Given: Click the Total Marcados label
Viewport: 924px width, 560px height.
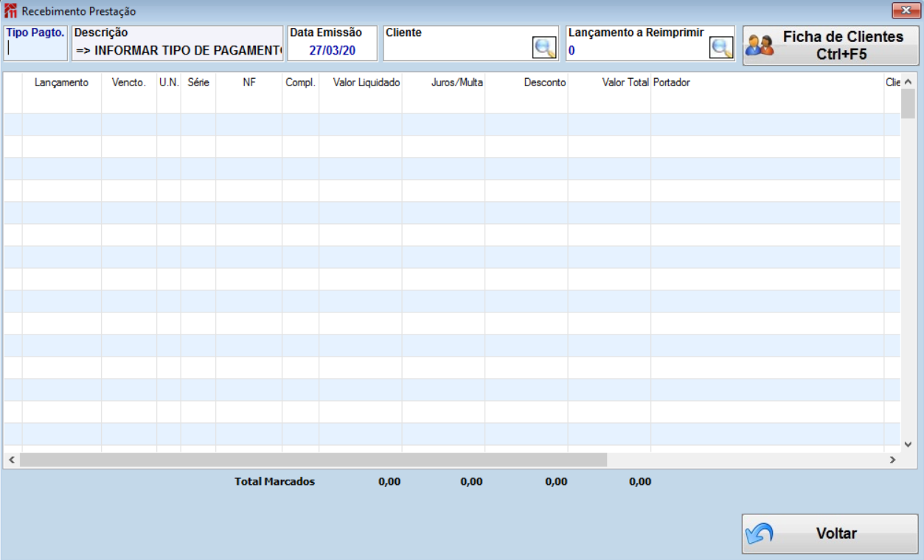Looking at the screenshot, I should [275, 482].
